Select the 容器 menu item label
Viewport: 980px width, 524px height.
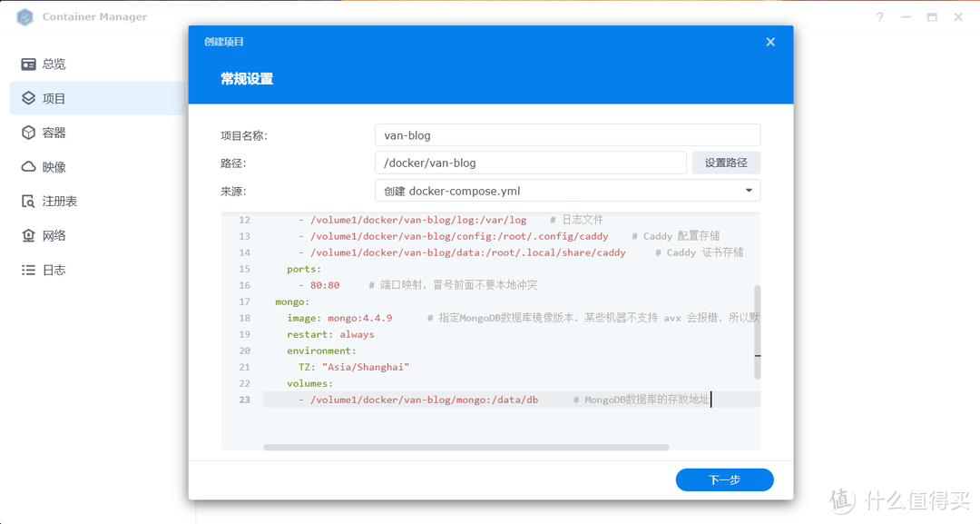click(x=54, y=133)
